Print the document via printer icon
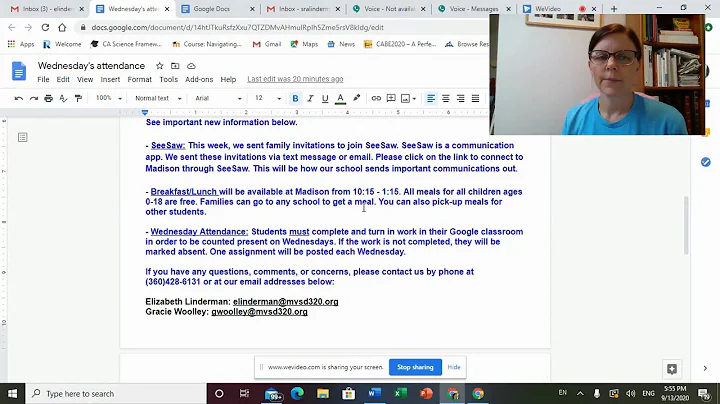 coord(48,98)
